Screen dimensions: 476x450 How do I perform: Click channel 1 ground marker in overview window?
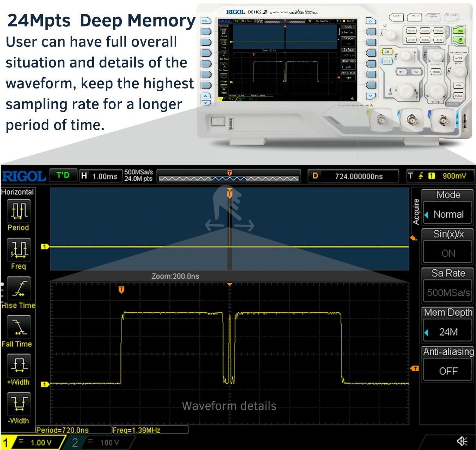45,246
